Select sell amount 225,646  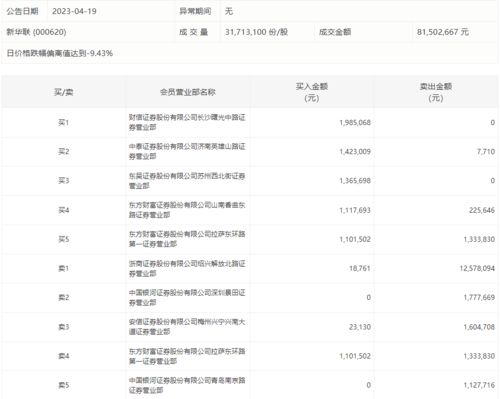(x=482, y=210)
